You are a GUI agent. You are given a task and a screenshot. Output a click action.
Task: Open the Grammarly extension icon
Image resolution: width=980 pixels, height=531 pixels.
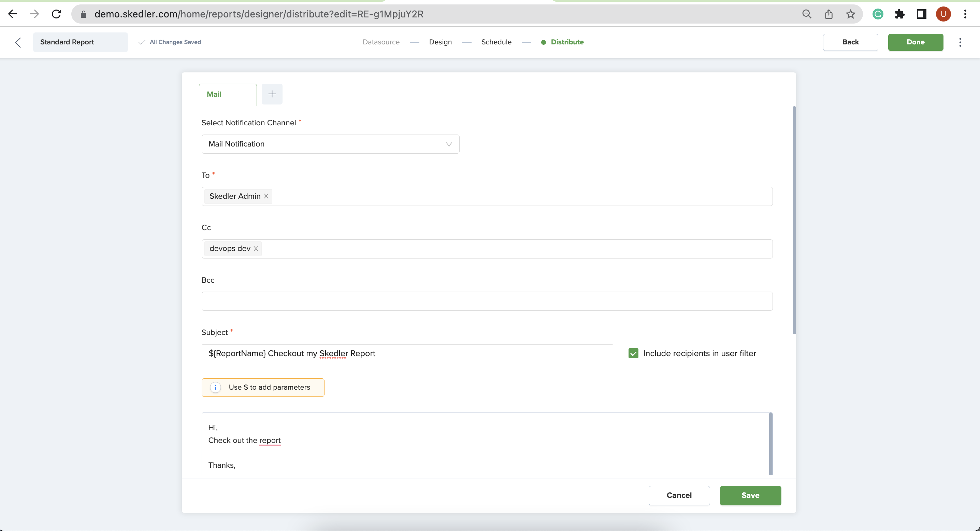click(878, 14)
